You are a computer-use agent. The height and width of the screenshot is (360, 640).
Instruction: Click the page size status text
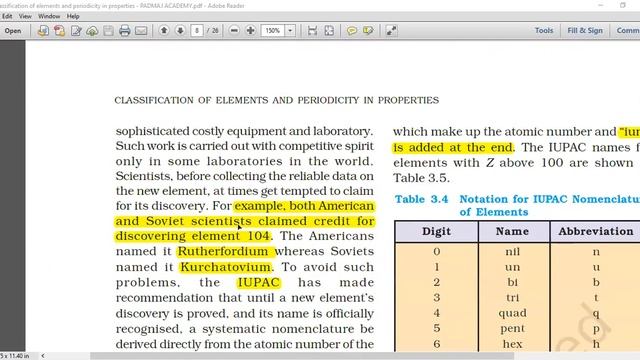15,356
